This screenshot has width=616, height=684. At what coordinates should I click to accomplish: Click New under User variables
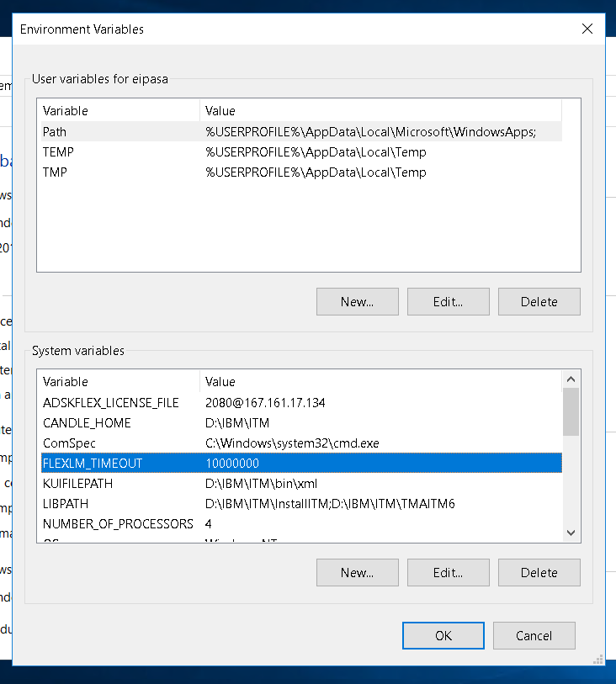point(358,302)
